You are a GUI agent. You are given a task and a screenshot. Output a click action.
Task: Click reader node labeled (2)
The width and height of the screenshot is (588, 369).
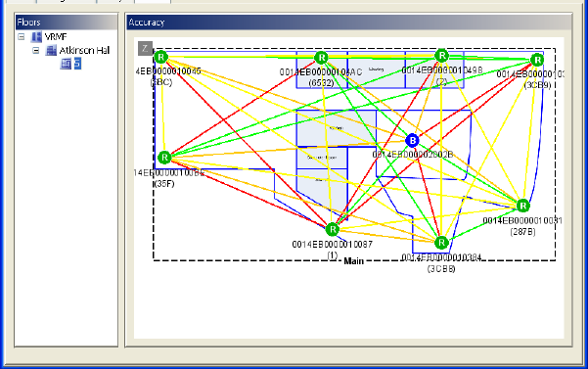pyautogui.click(x=442, y=56)
